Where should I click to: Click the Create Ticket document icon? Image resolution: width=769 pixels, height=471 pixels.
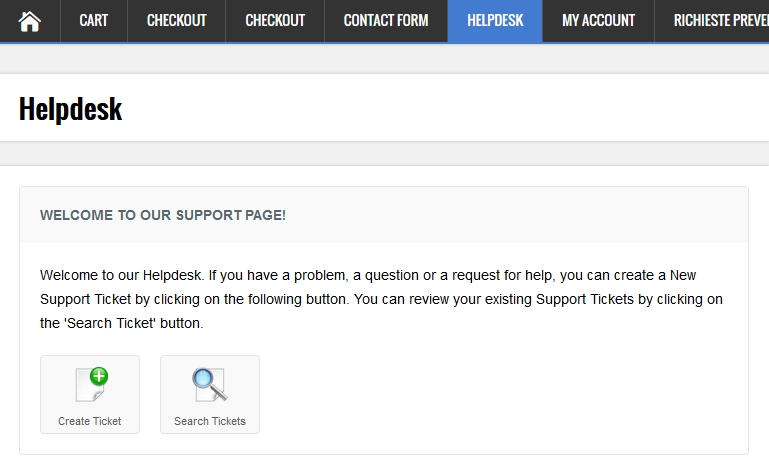click(x=92, y=385)
